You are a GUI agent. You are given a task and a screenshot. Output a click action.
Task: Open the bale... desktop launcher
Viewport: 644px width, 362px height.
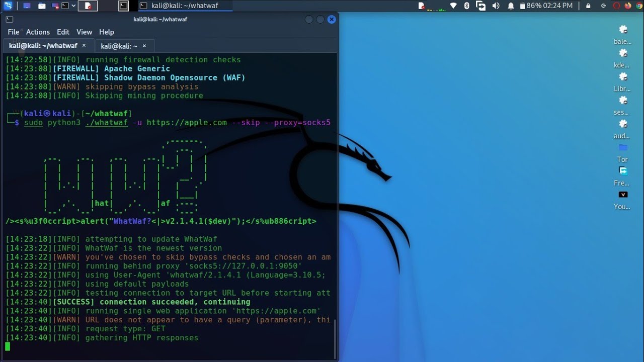point(623,35)
